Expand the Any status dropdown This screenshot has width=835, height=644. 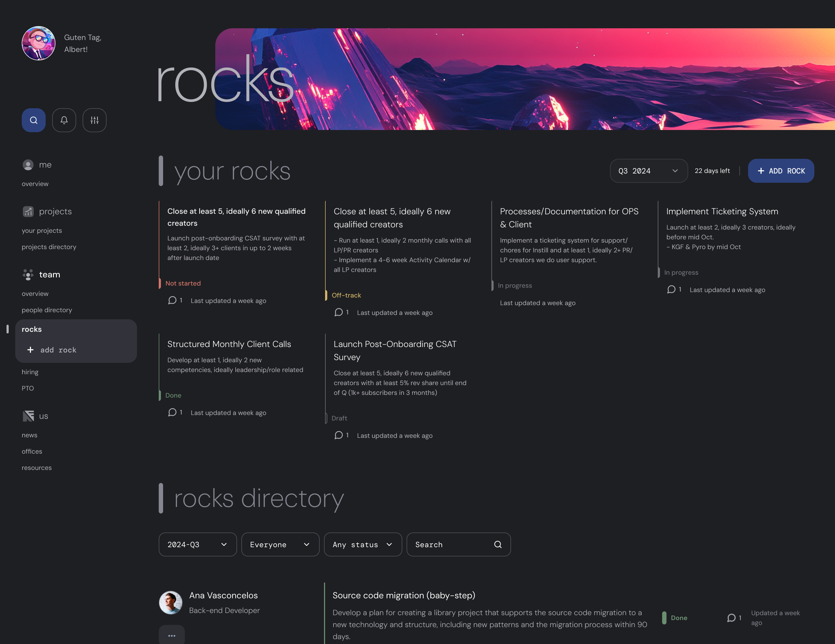[x=362, y=544]
